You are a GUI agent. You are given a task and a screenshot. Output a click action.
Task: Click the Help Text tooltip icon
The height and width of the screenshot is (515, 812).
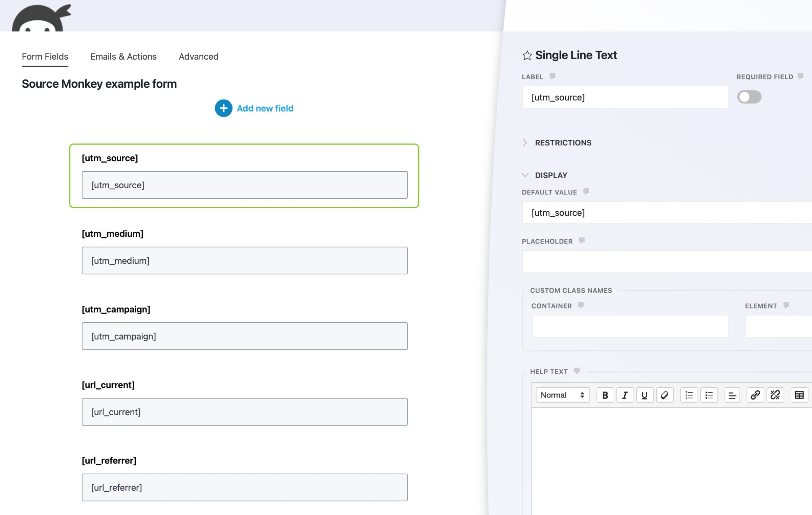[x=577, y=371]
